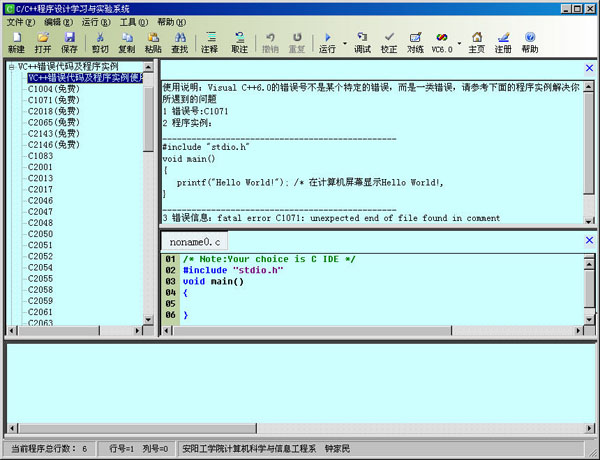This screenshot has width=600, height=460.
Task: Close the error description panel
Action: coord(589,67)
